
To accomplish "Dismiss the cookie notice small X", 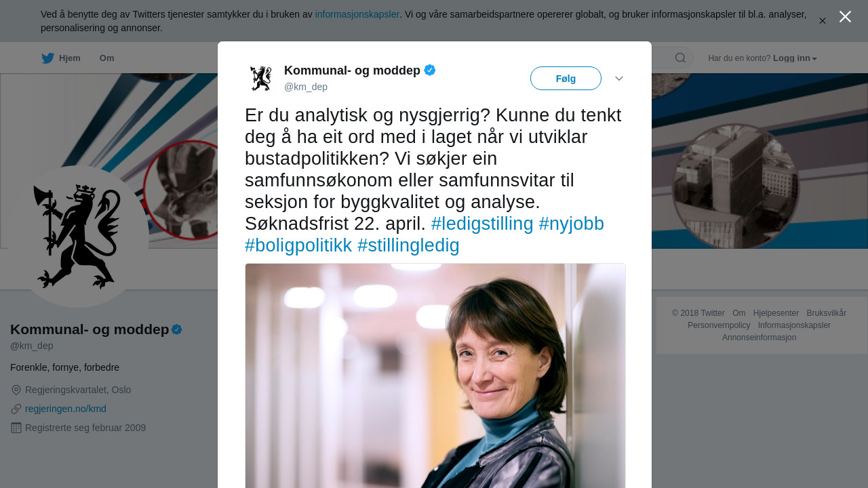I will tap(823, 21).
